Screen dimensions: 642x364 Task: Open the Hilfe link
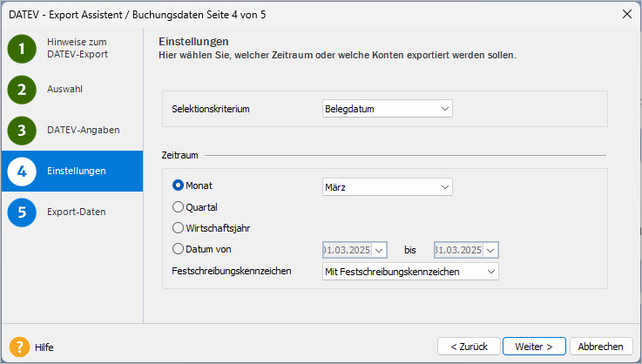pos(44,347)
